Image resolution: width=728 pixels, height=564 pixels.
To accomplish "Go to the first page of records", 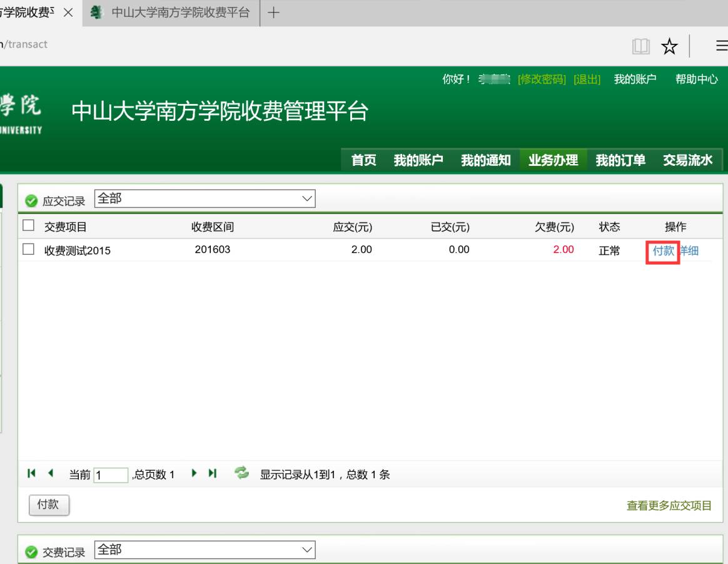I will [31, 473].
